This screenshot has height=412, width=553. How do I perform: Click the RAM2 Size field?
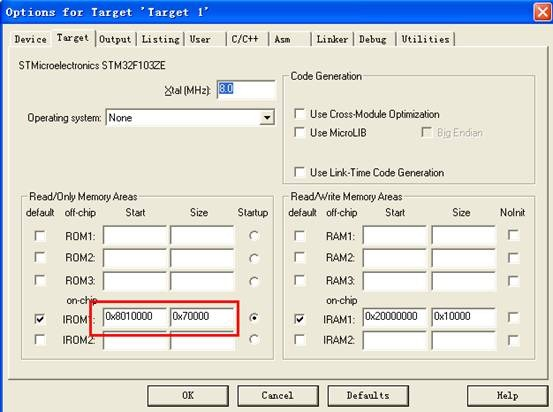(463, 258)
